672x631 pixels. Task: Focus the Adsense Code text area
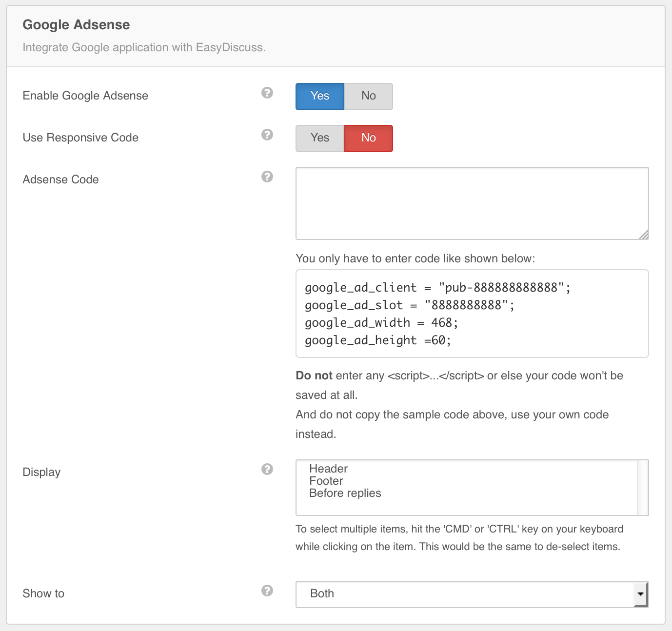click(x=472, y=203)
